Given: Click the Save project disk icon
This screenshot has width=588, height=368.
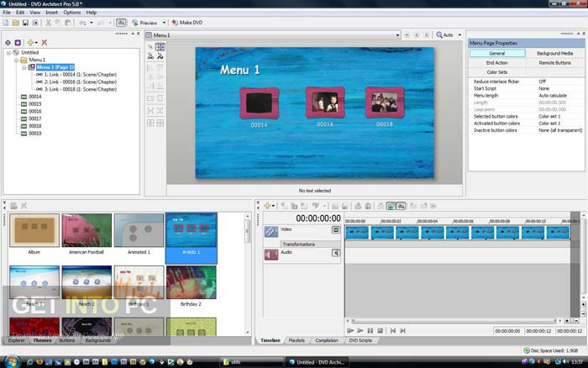Looking at the screenshot, I should [25, 23].
